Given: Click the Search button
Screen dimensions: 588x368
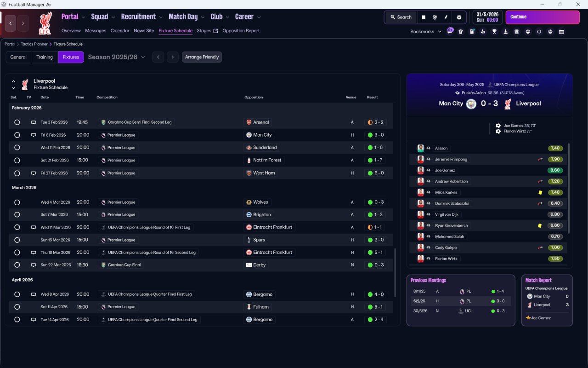Looking at the screenshot, I should coord(401,17).
